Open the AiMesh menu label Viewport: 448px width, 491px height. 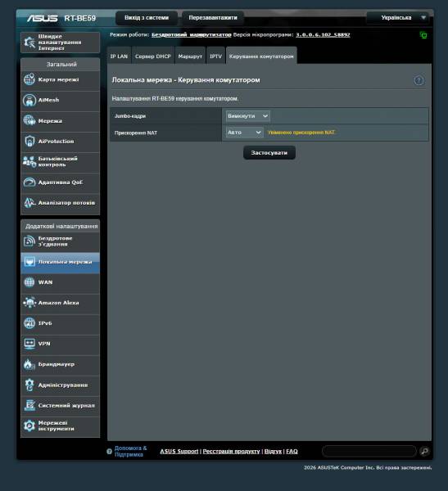(x=48, y=100)
